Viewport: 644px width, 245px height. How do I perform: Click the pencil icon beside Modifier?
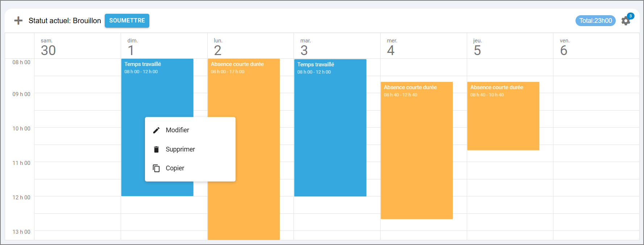pyautogui.click(x=156, y=130)
